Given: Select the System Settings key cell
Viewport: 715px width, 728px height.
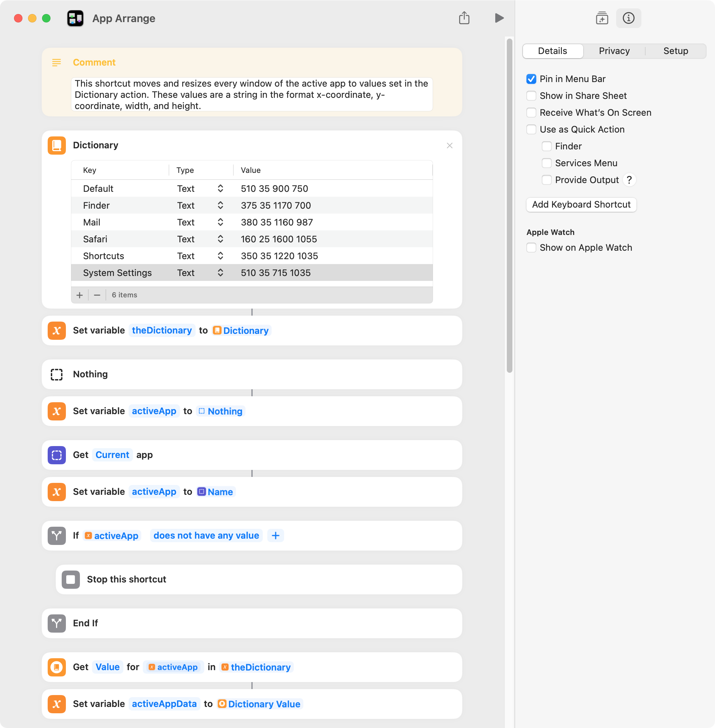Looking at the screenshot, I should (117, 273).
